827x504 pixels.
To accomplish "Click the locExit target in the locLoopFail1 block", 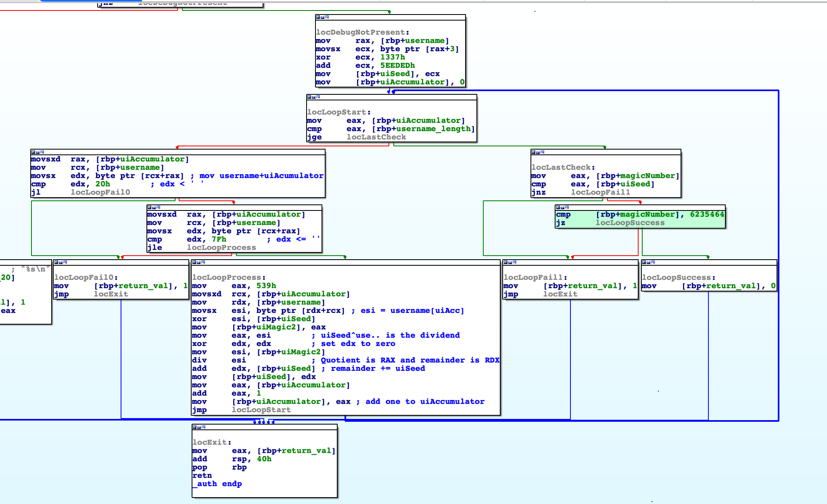I will [560, 294].
